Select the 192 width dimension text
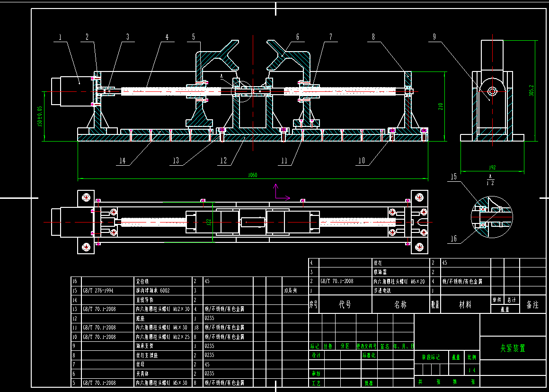The height and width of the screenshot is (392, 549). tap(492, 168)
